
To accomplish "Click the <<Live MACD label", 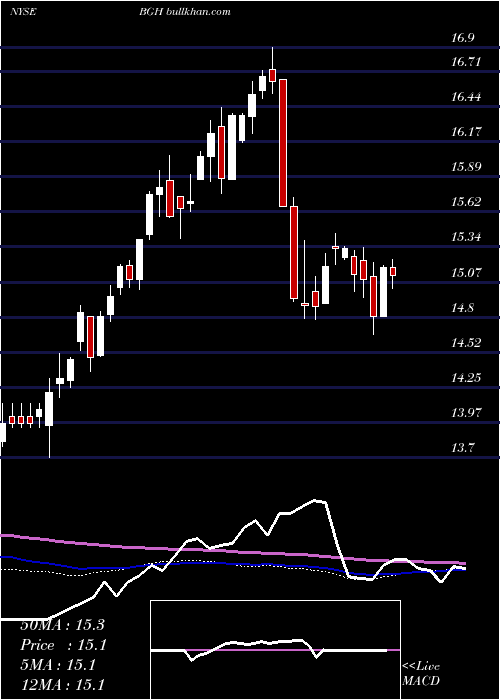I will pyautogui.click(x=421, y=673).
